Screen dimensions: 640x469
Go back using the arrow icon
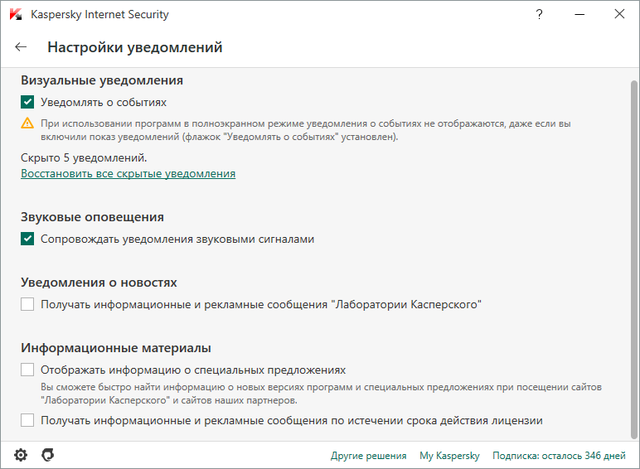pos(20,47)
